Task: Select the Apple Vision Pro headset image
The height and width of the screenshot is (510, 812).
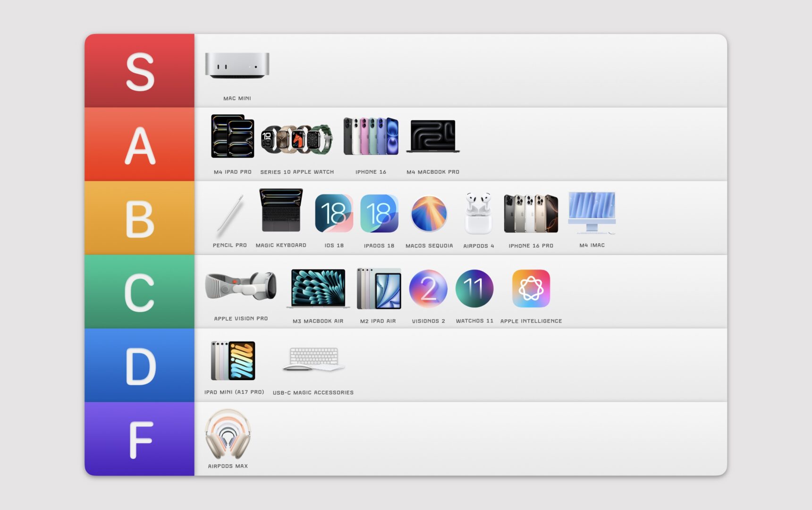Action: pyautogui.click(x=241, y=286)
